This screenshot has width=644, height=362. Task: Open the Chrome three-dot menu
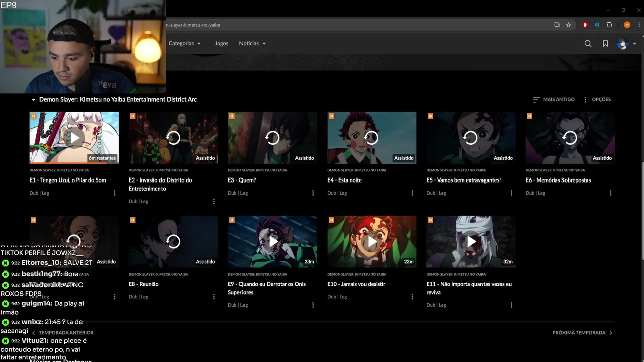(638, 25)
